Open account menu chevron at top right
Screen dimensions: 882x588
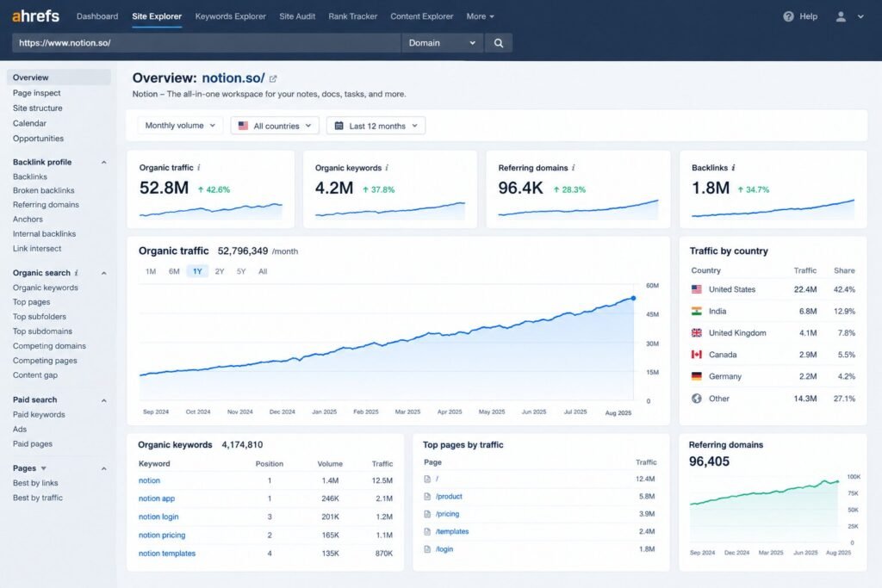tap(860, 16)
